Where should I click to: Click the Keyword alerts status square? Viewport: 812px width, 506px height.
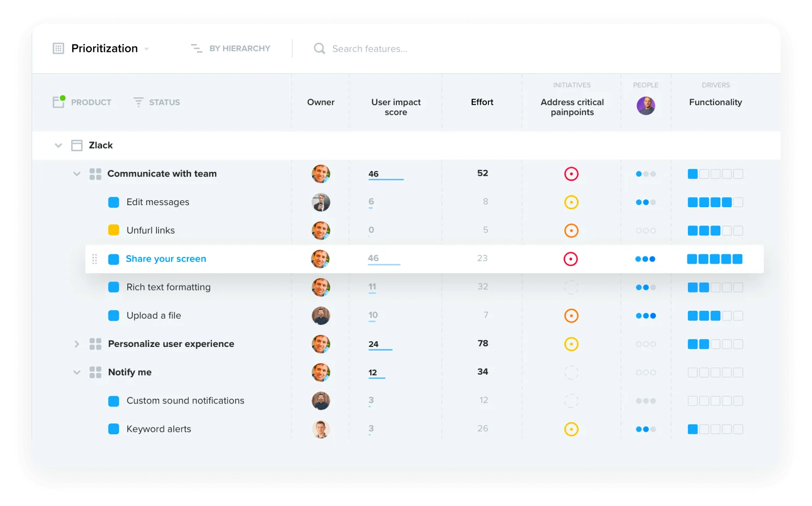point(114,429)
